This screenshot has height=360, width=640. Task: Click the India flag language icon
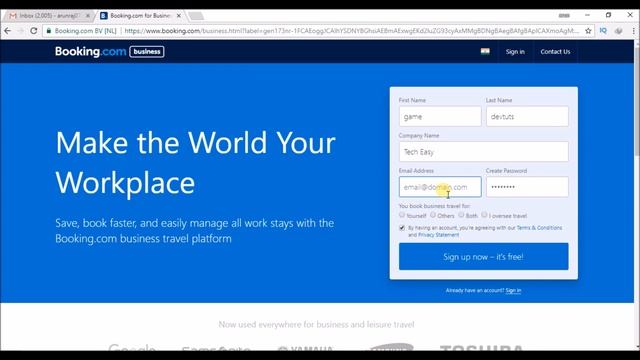click(485, 51)
